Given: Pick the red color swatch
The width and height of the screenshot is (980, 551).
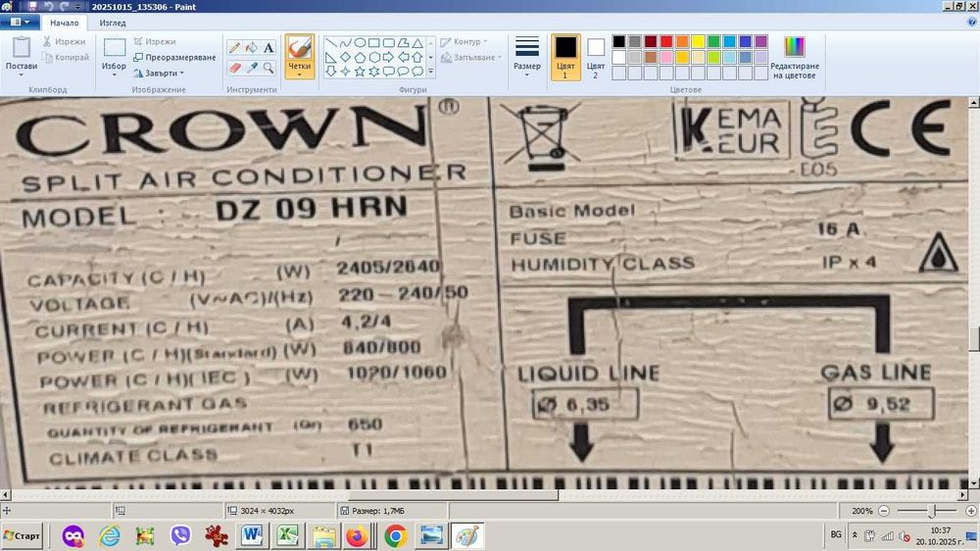Looking at the screenshot, I should click(x=666, y=41).
